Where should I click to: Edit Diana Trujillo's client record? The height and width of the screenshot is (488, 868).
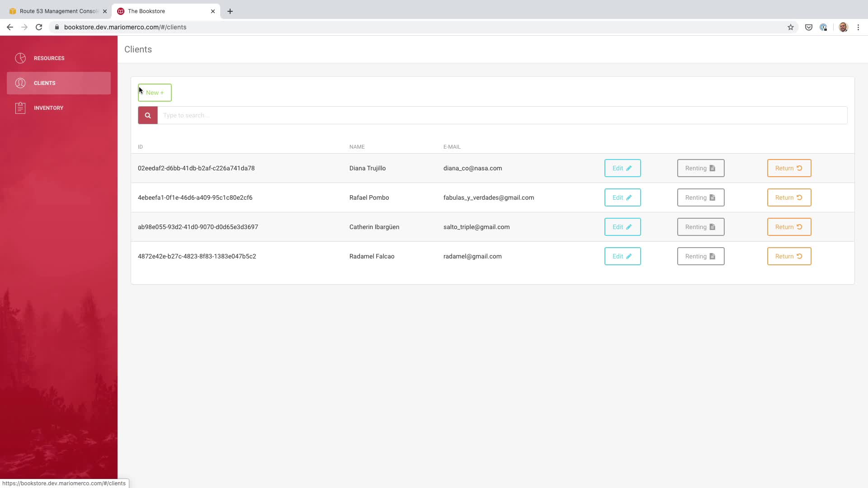(x=622, y=168)
